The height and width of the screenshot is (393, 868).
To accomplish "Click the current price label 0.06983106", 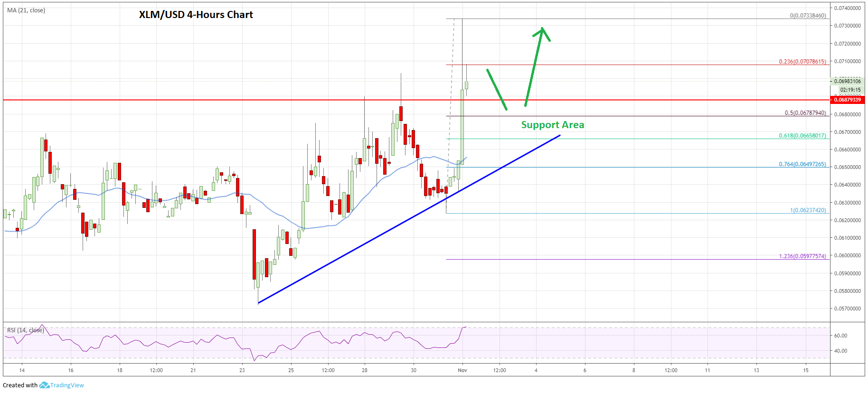I will 848,81.
